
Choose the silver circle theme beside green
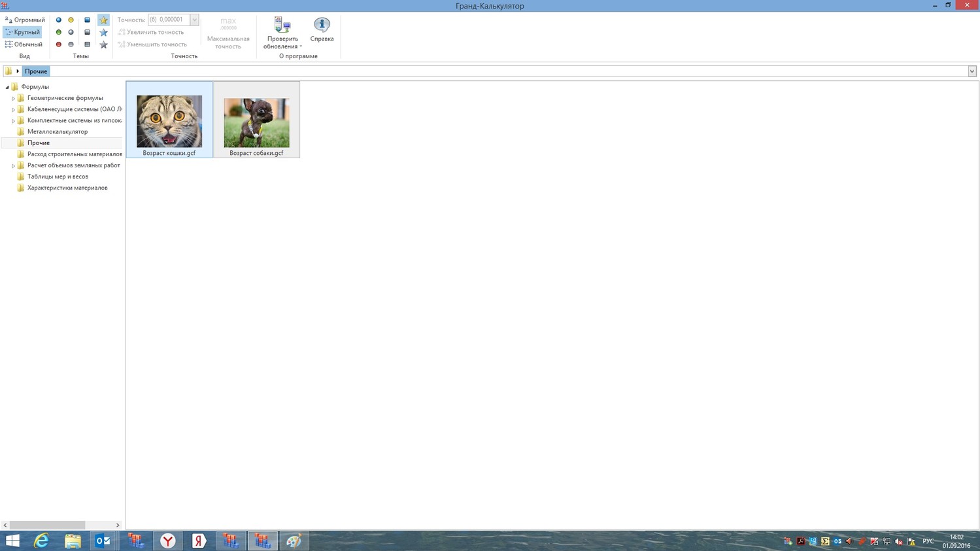point(71,32)
